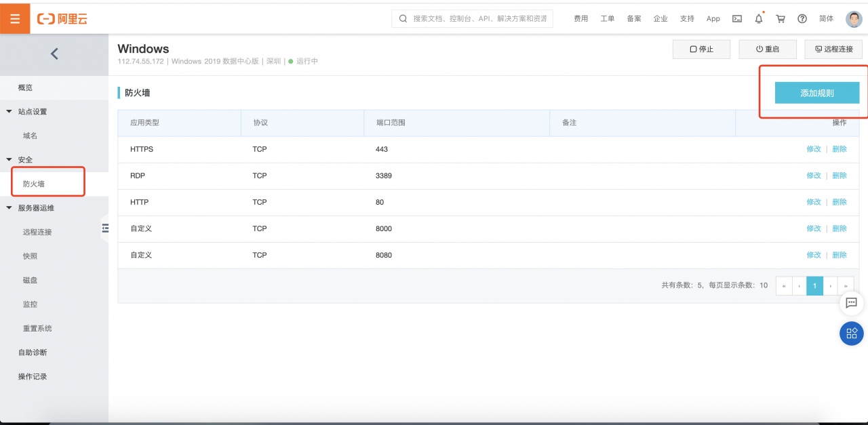The image size is (868, 425).
Task: Open help with the question mark icon
Action: [x=802, y=18]
